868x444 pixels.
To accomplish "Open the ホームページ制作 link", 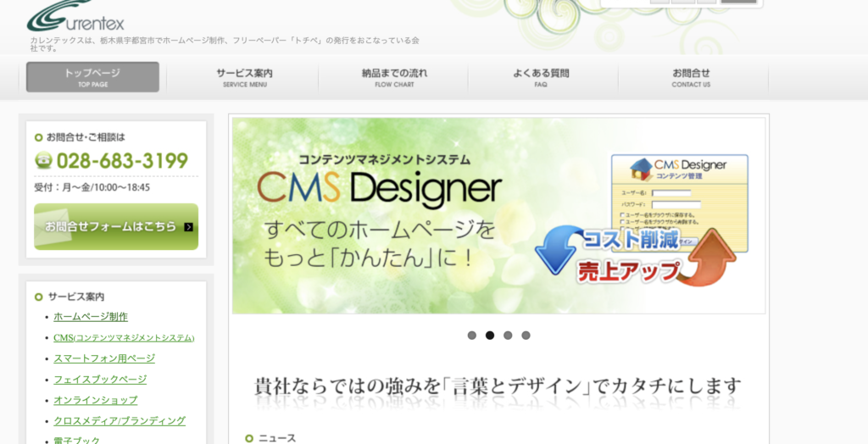I will (x=91, y=317).
